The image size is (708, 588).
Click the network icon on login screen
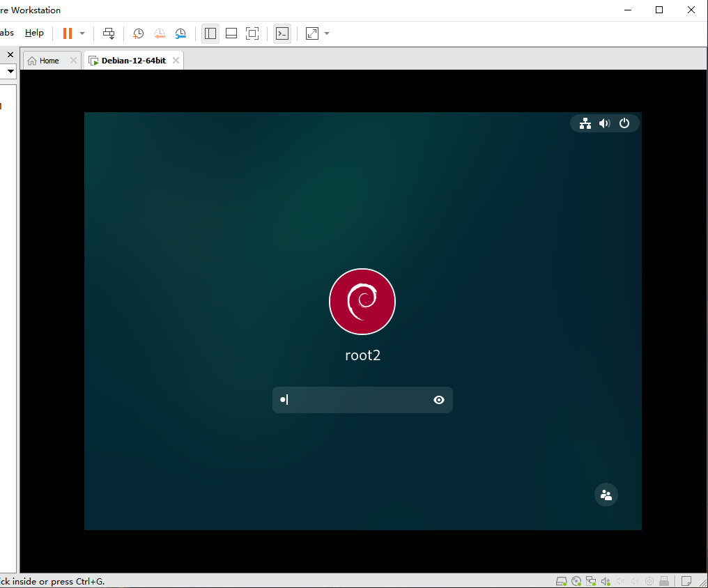pos(585,123)
